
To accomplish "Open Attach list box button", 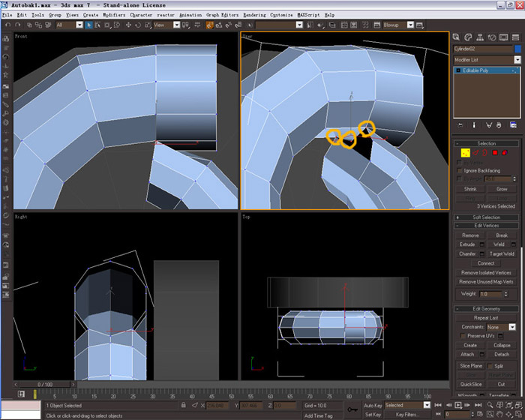I will click(x=482, y=354).
